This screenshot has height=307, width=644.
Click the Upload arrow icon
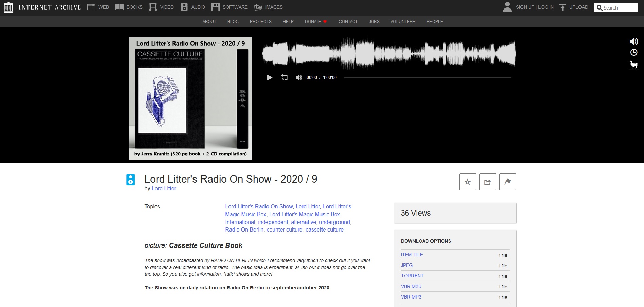563,7
